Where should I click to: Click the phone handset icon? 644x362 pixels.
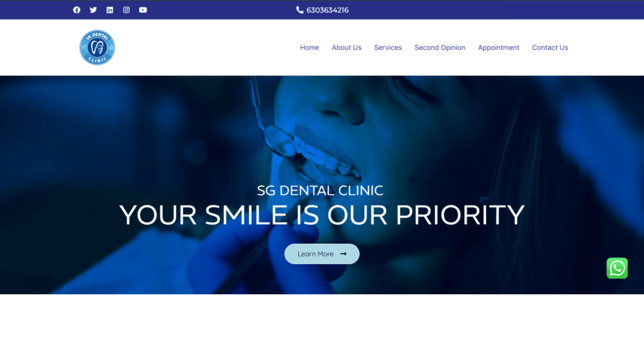click(300, 10)
